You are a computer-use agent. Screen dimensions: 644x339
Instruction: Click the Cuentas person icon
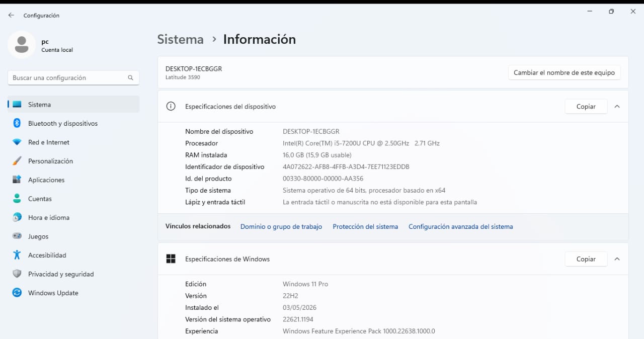pyautogui.click(x=17, y=199)
